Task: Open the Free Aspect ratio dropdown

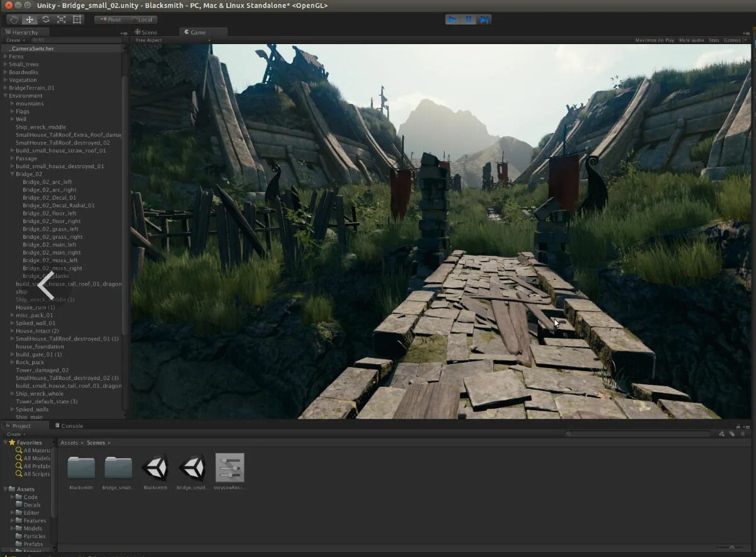Action: [173, 40]
